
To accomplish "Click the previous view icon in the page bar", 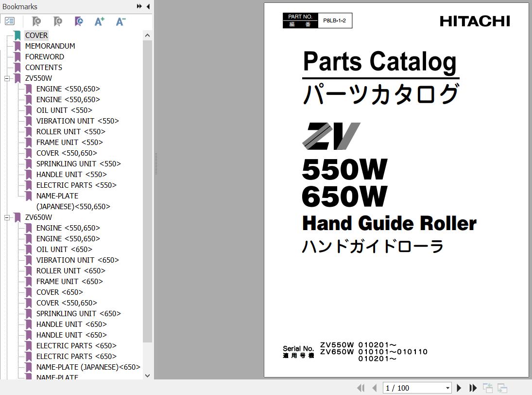I will coord(488,388).
